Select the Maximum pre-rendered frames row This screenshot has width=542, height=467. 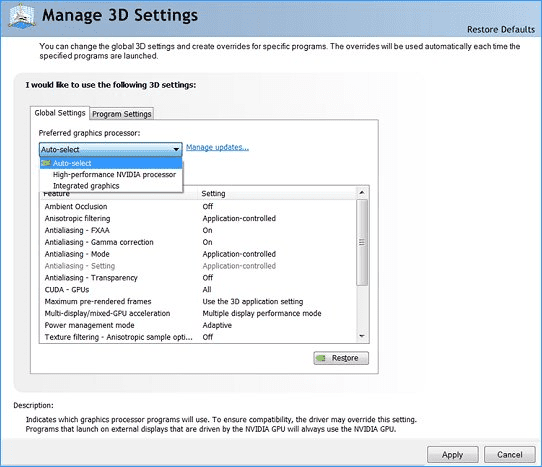tap(198, 301)
